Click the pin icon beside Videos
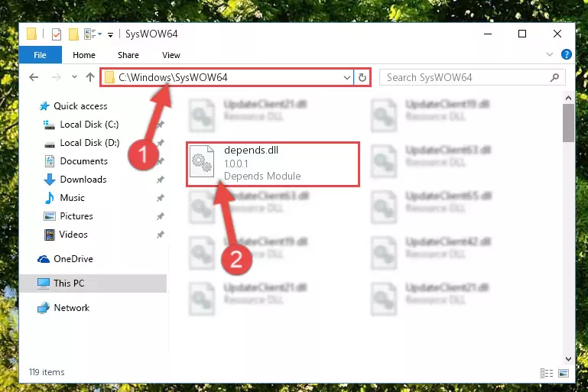588x392 pixels. 161,235
